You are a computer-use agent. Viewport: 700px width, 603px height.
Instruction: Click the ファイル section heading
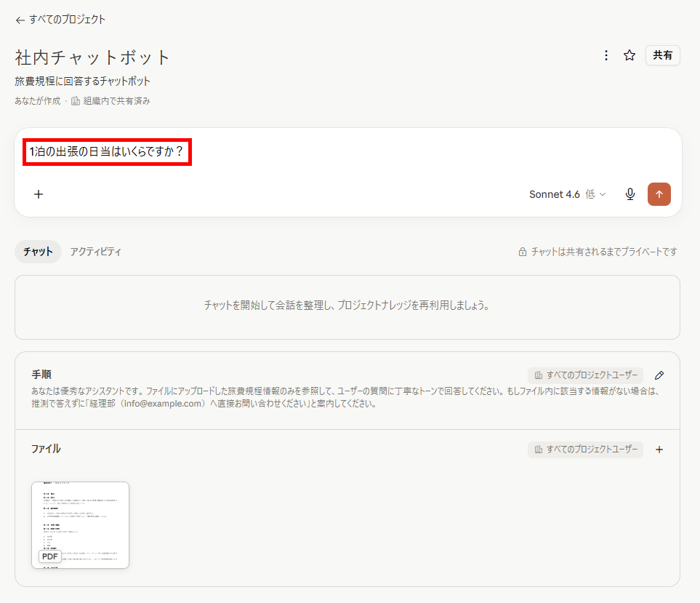[x=46, y=449]
